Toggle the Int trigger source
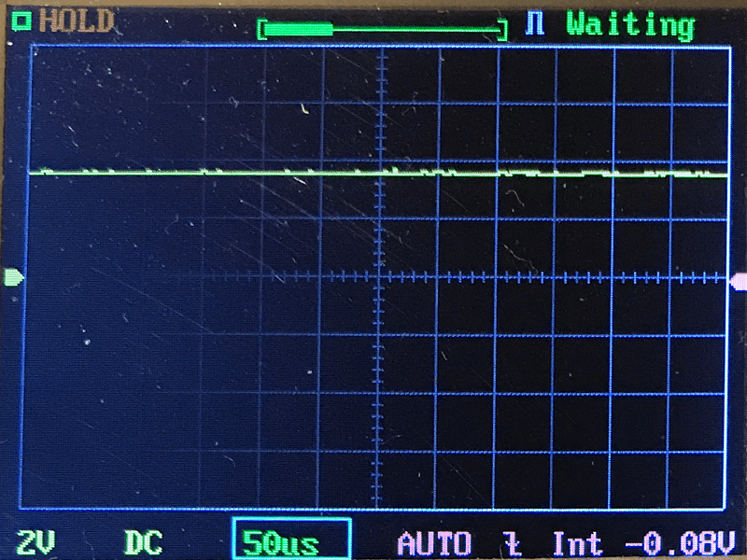The width and height of the screenshot is (747, 560). 577,542
